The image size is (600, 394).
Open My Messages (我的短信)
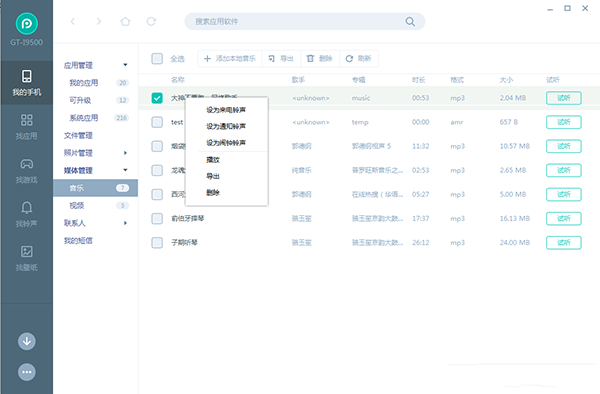tap(78, 241)
